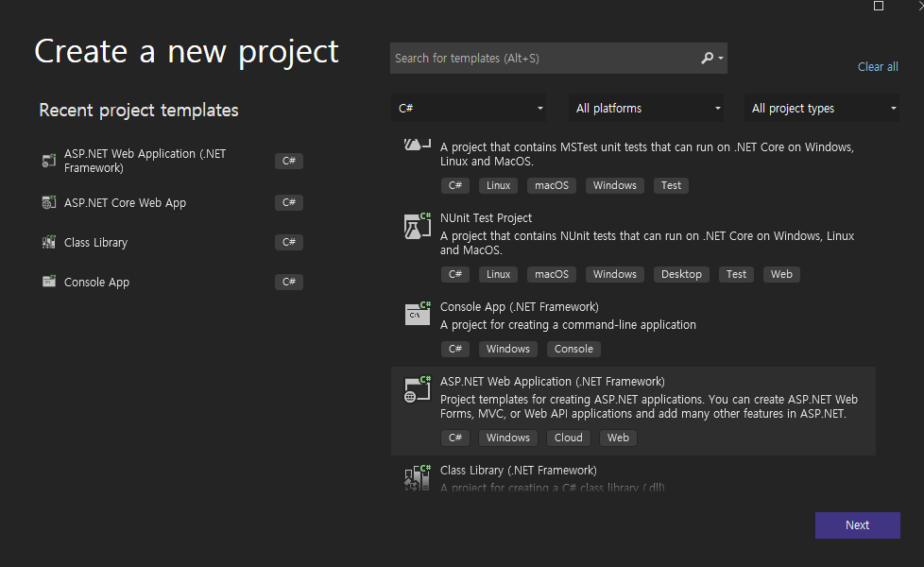This screenshot has height=567, width=924.
Task: Click Windows tag under Console App (.NET Framework)
Action: click(x=508, y=349)
